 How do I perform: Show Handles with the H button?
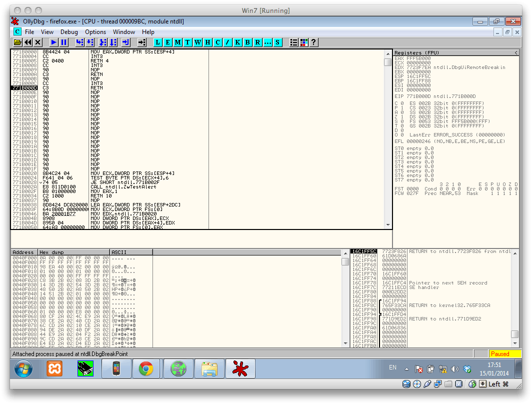(x=207, y=42)
